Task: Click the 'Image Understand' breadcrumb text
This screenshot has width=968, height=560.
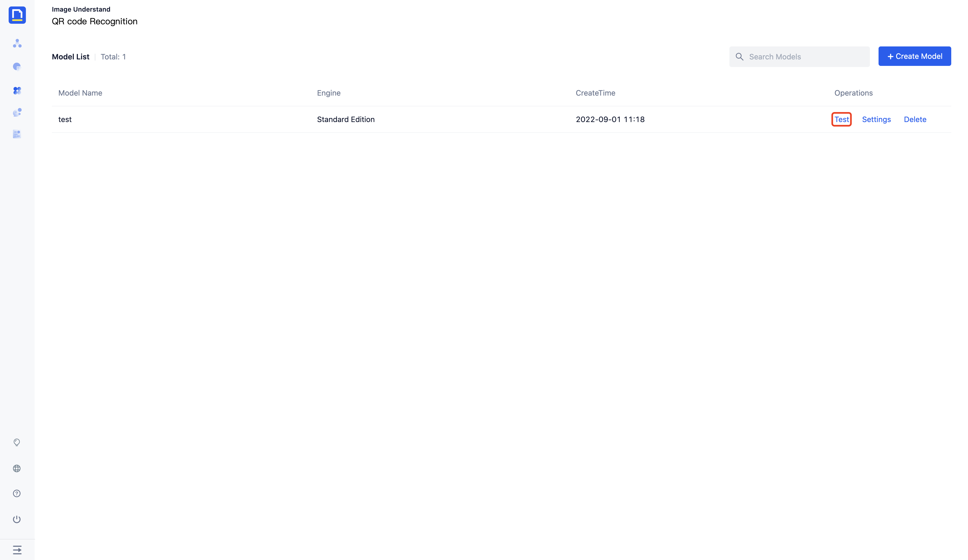Action: pyautogui.click(x=81, y=9)
